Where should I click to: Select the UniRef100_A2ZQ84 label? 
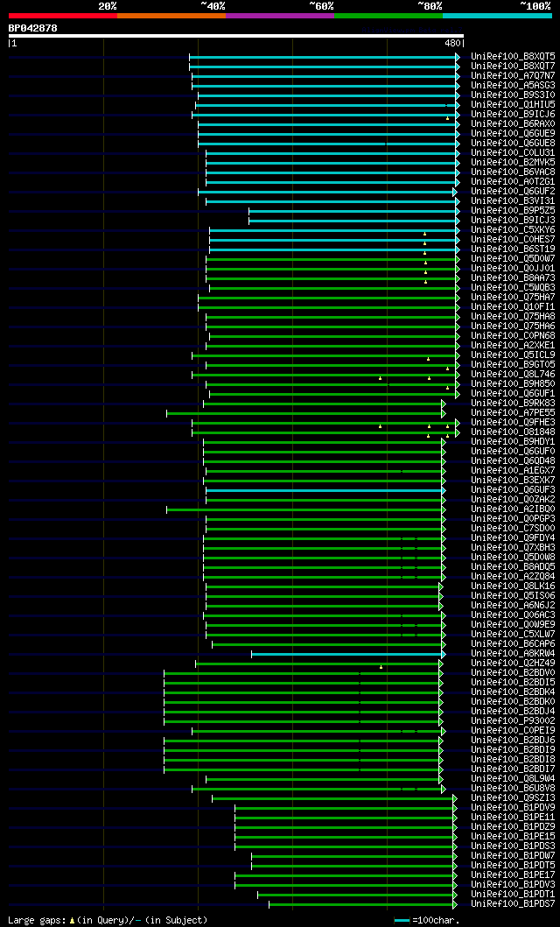click(x=513, y=578)
